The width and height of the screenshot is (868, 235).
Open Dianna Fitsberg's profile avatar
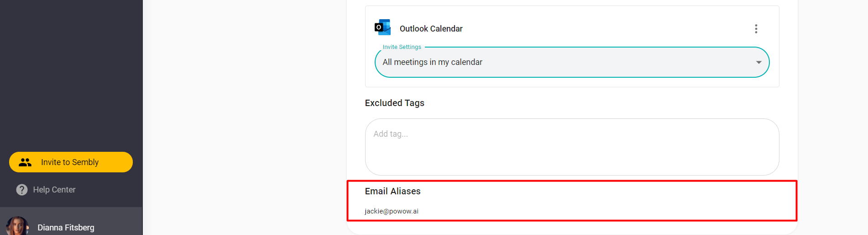point(17,226)
